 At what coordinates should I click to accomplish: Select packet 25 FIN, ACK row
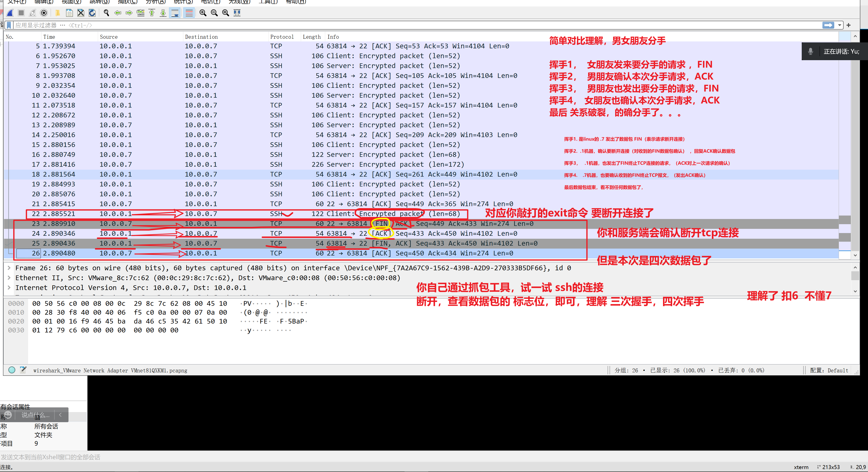coord(421,243)
